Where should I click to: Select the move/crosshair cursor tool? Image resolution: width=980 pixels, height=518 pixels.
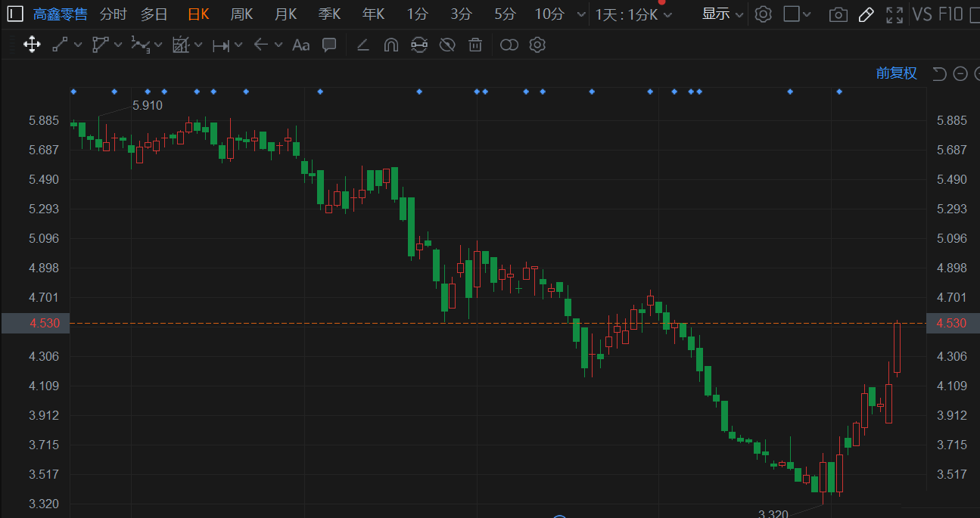[x=32, y=45]
